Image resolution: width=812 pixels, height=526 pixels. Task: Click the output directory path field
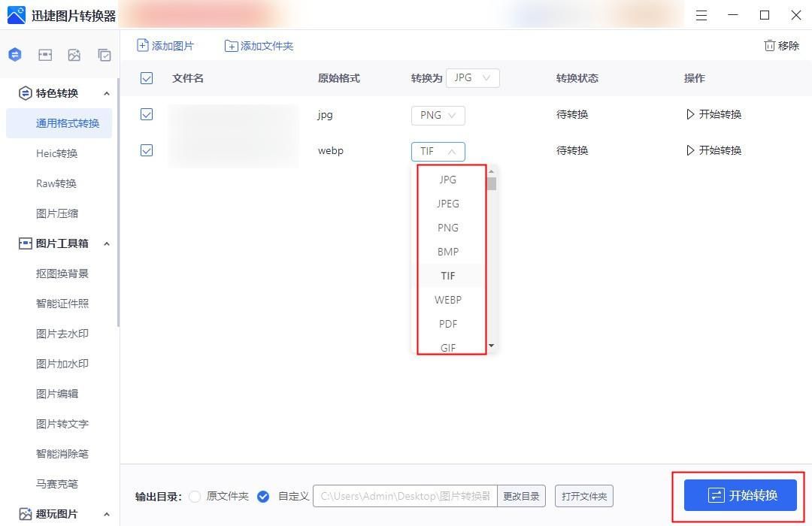(x=405, y=496)
